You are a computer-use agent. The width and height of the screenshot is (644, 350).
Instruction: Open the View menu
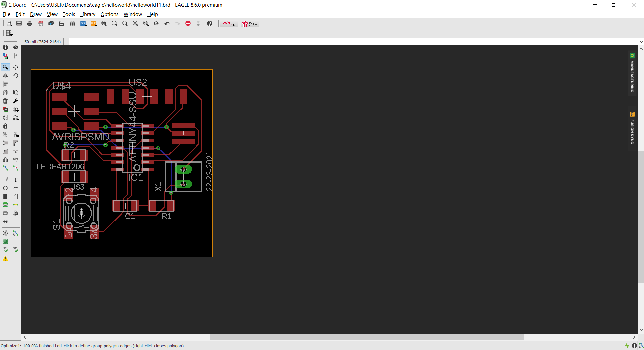pos(52,14)
